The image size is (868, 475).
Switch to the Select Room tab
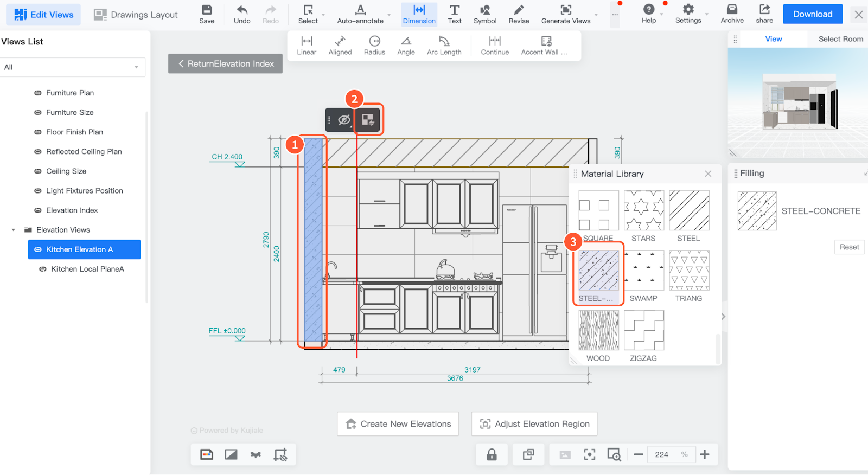pyautogui.click(x=840, y=39)
